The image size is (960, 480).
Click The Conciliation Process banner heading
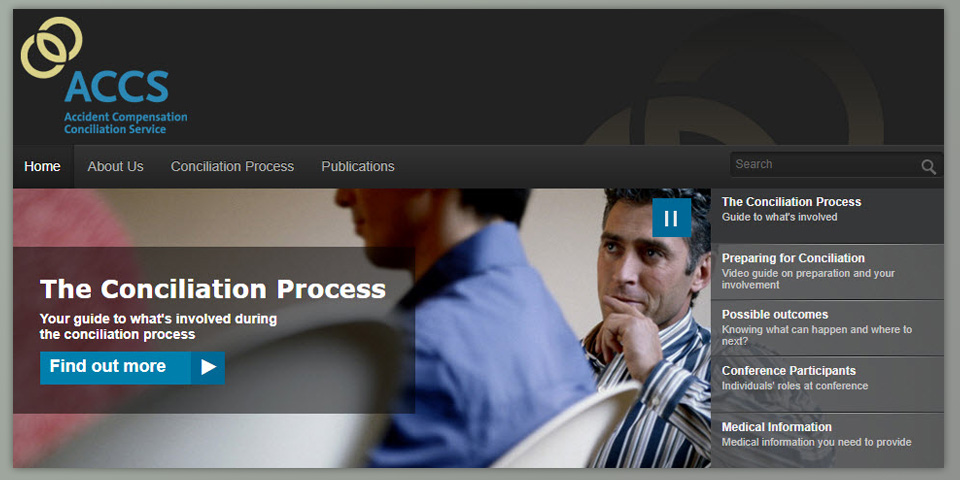click(x=212, y=289)
